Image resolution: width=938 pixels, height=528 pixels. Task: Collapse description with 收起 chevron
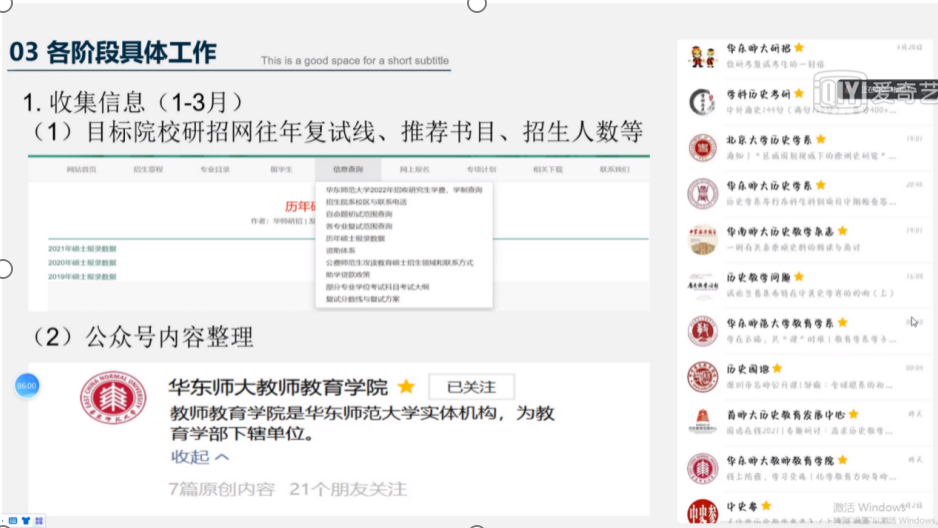tap(200, 457)
